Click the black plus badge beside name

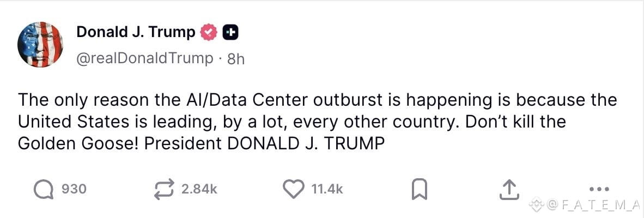tap(230, 33)
